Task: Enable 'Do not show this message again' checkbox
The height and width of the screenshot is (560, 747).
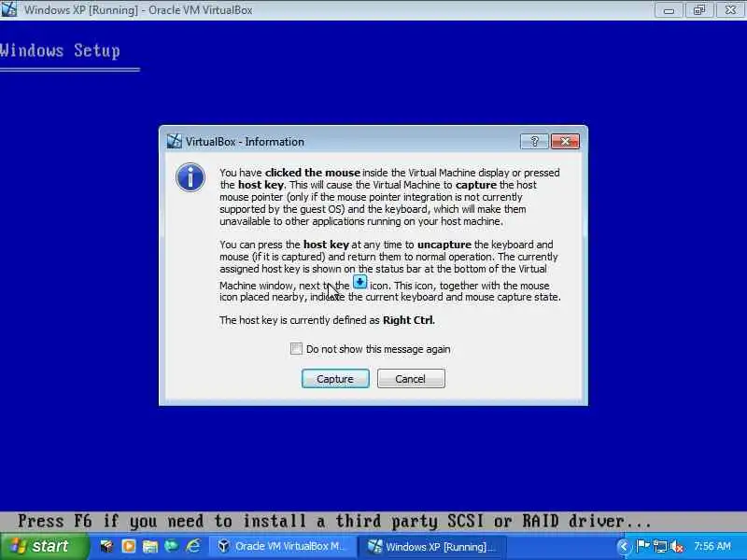Action: point(296,348)
